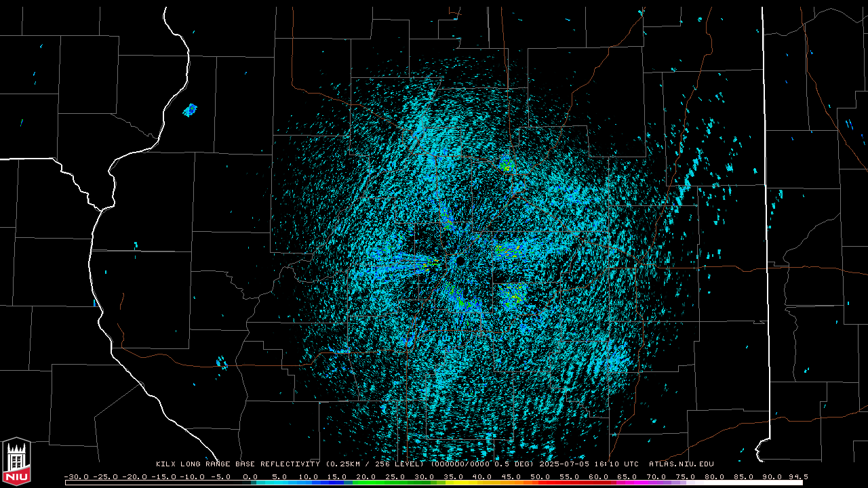Click the NIU castle logo

pos(16,462)
